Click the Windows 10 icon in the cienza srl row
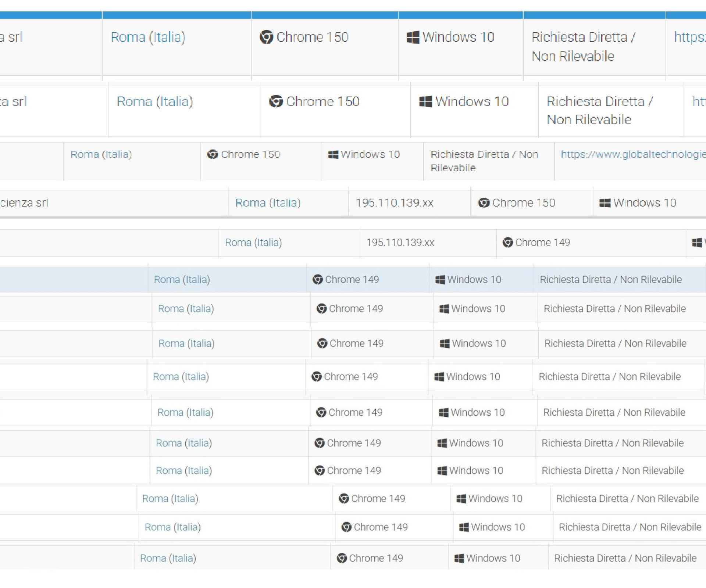This screenshot has height=588, width=706. [x=605, y=202]
